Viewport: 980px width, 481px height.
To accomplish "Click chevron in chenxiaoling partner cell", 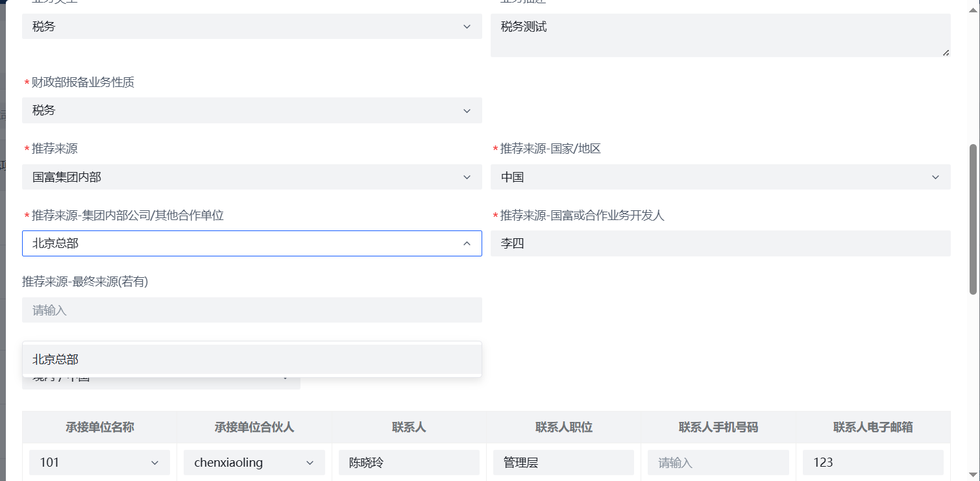I will pos(310,463).
